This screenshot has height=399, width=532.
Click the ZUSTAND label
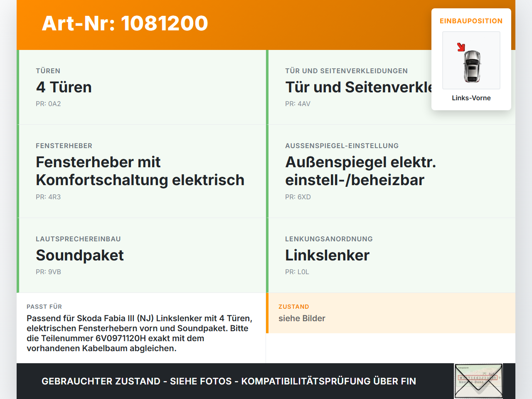[294, 307]
